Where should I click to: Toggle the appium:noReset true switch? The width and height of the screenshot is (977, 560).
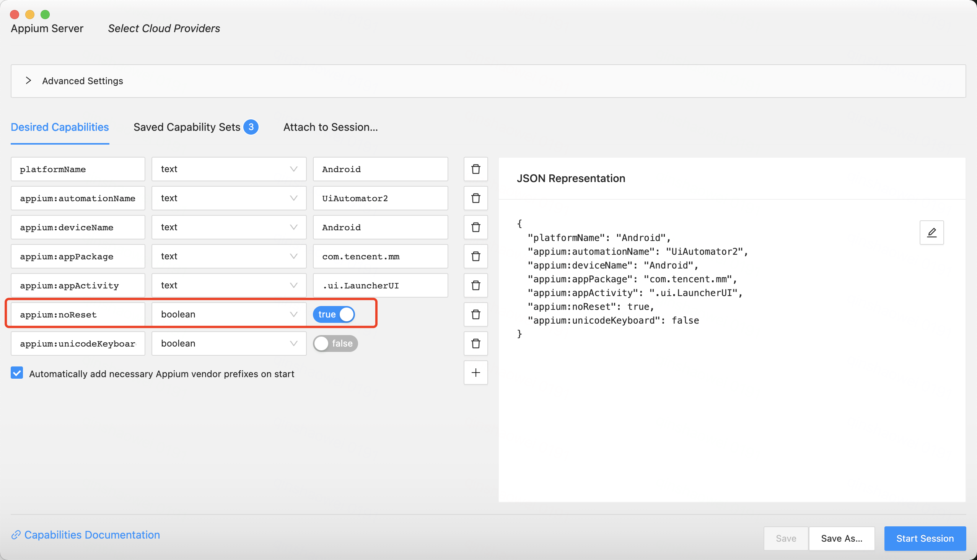coord(334,314)
